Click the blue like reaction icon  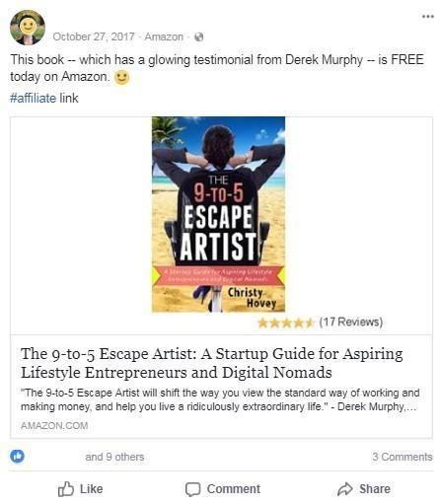pyautogui.click(x=17, y=456)
